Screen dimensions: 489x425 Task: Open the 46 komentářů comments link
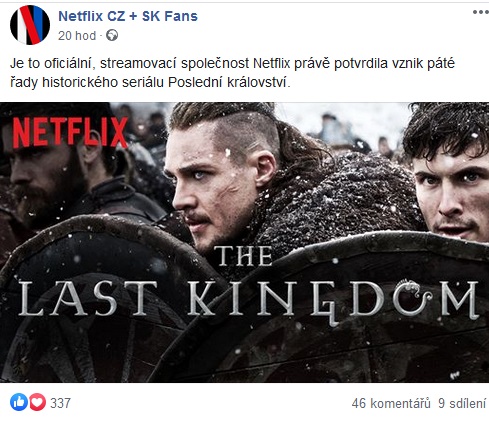391,403
